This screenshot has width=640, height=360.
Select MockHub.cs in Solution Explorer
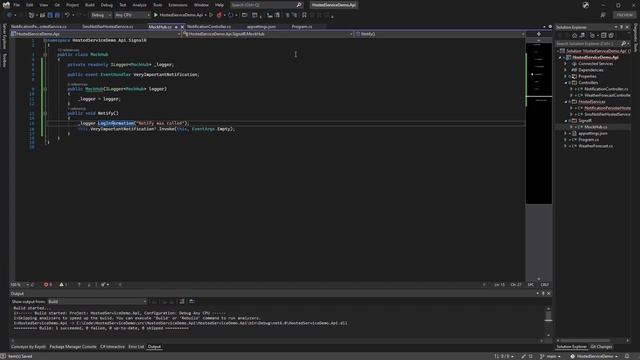pyautogui.click(x=595, y=127)
